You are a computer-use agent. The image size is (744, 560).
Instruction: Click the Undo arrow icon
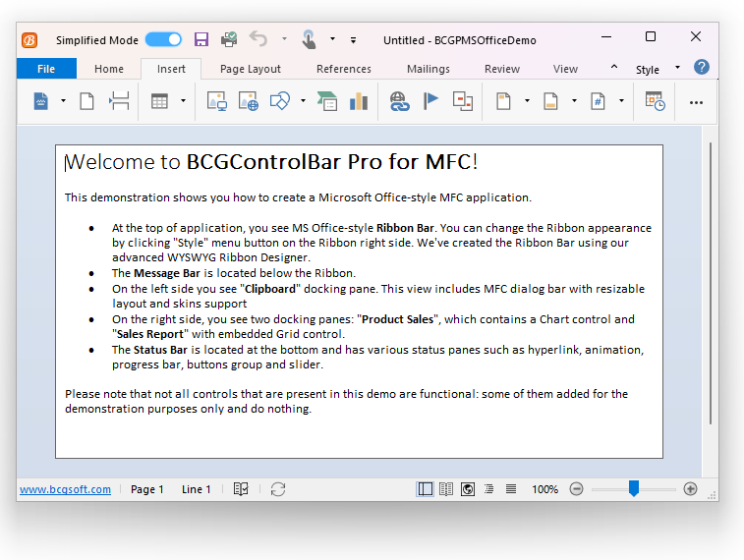click(258, 39)
